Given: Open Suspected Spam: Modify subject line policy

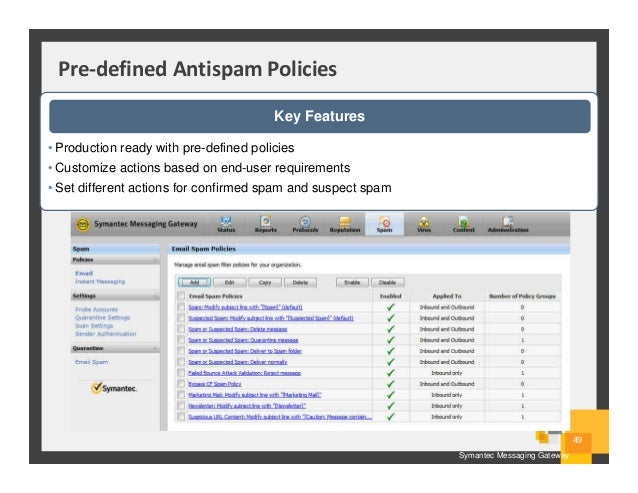Looking at the screenshot, I should [271, 318].
